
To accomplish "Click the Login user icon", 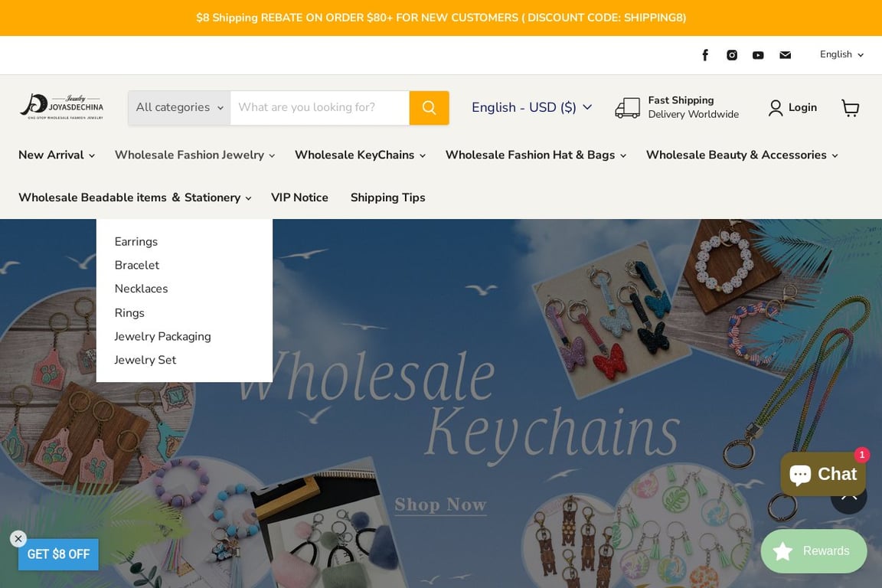I will point(775,107).
